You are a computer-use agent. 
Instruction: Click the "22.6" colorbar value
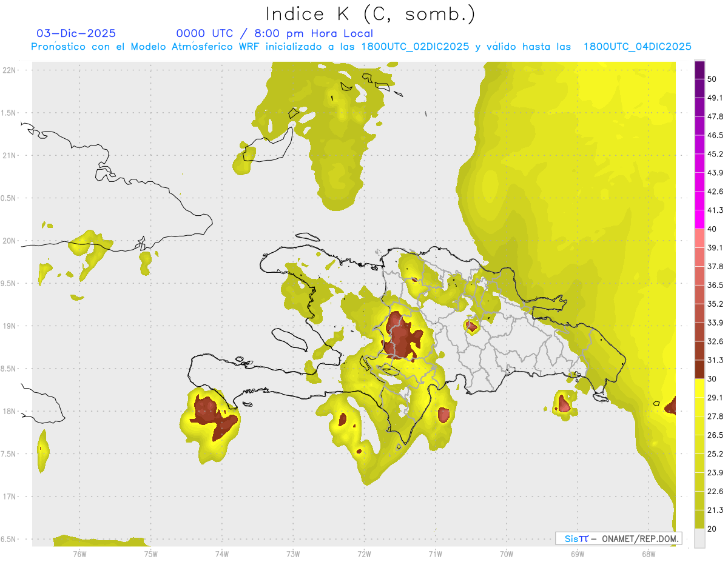pyautogui.click(x=715, y=492)
